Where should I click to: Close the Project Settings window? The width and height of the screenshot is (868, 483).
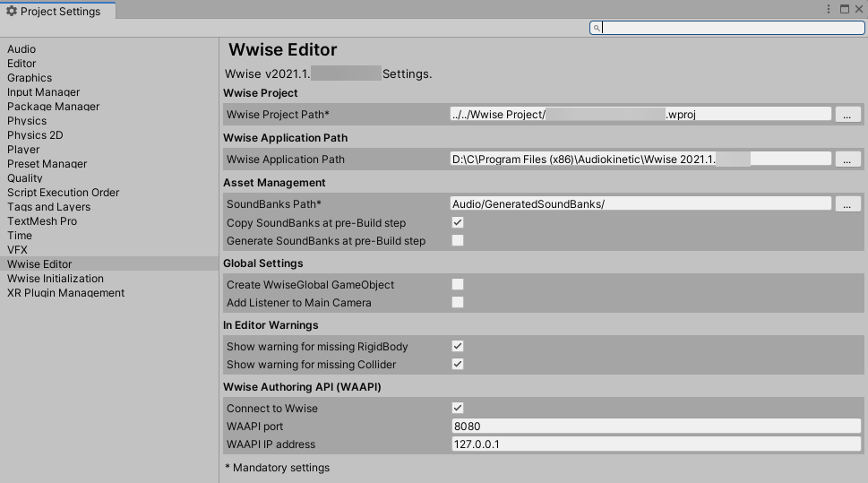tap(859, 9)
